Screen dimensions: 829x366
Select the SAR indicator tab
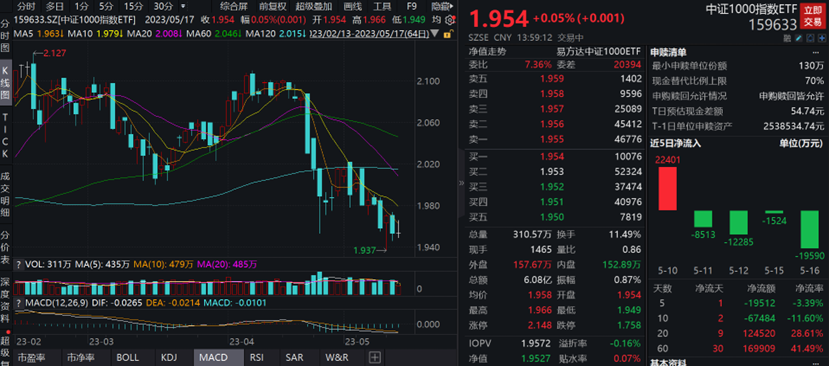(293, 358)
